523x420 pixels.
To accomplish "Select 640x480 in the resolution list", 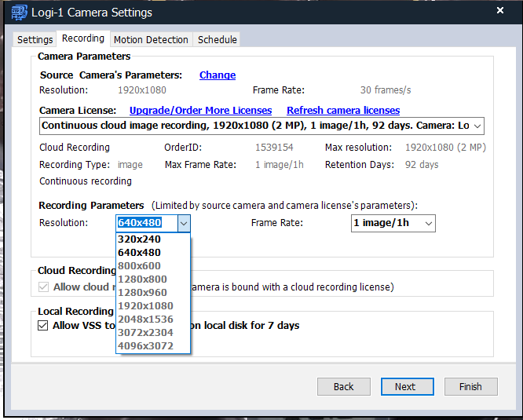I will pos(139,253).
